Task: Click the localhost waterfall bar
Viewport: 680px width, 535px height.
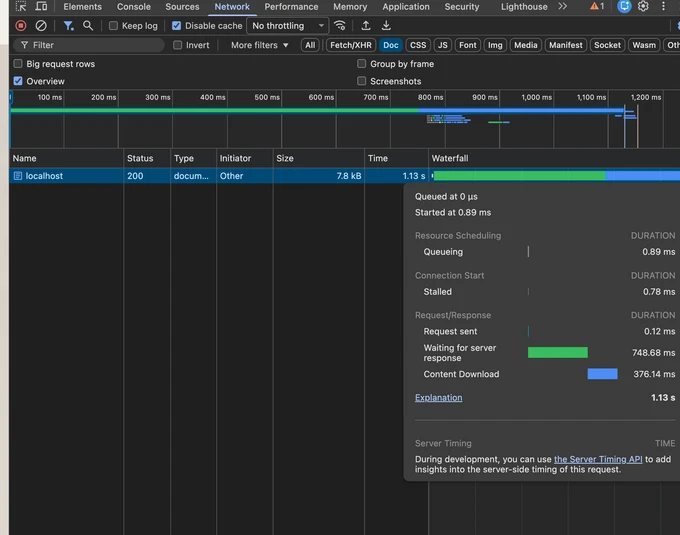Action: click(x=557, y=176)
